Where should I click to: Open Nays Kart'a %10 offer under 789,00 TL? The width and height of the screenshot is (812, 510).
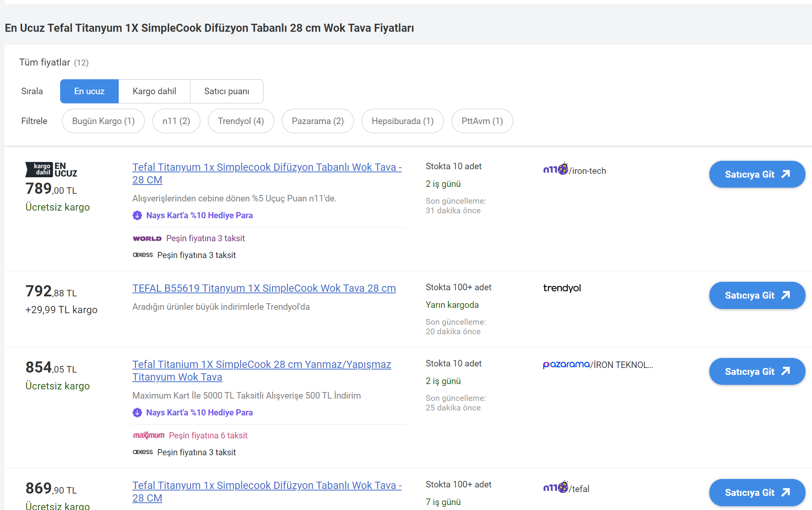click(x=199, y=216)
